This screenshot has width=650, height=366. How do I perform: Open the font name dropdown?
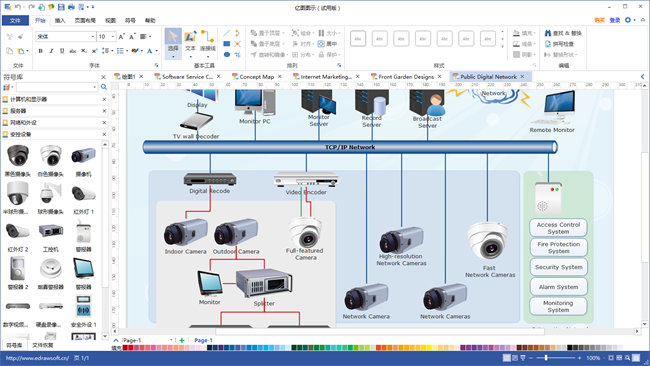point(93,36)
